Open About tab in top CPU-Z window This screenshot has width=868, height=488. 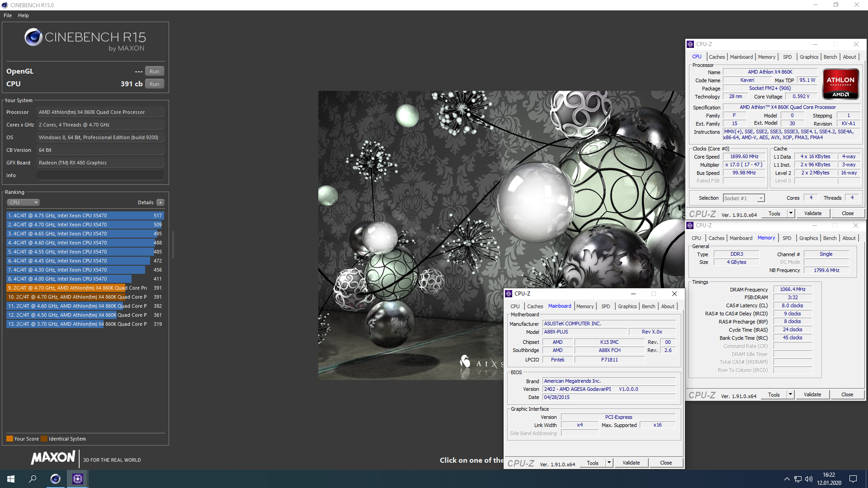849,57
